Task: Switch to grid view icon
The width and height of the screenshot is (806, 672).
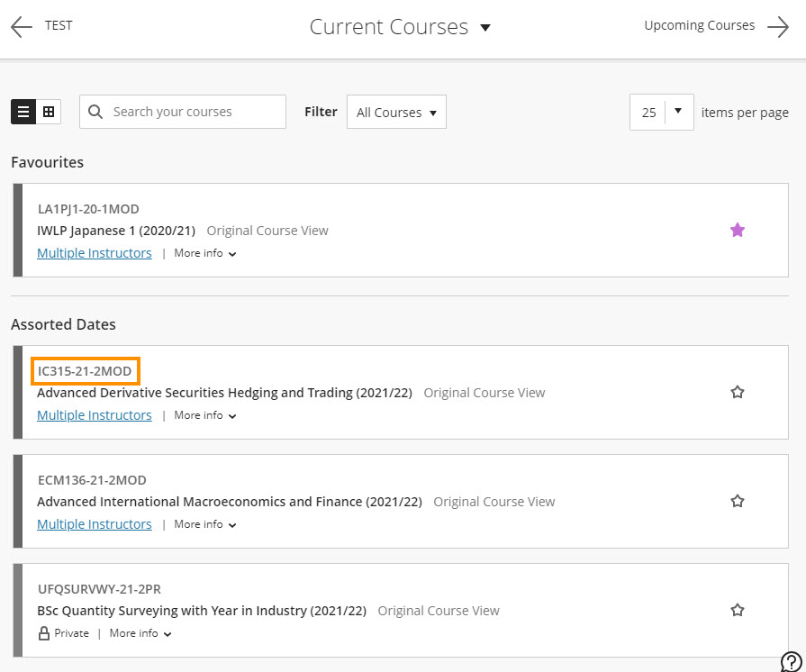Action: coord(49,112)
